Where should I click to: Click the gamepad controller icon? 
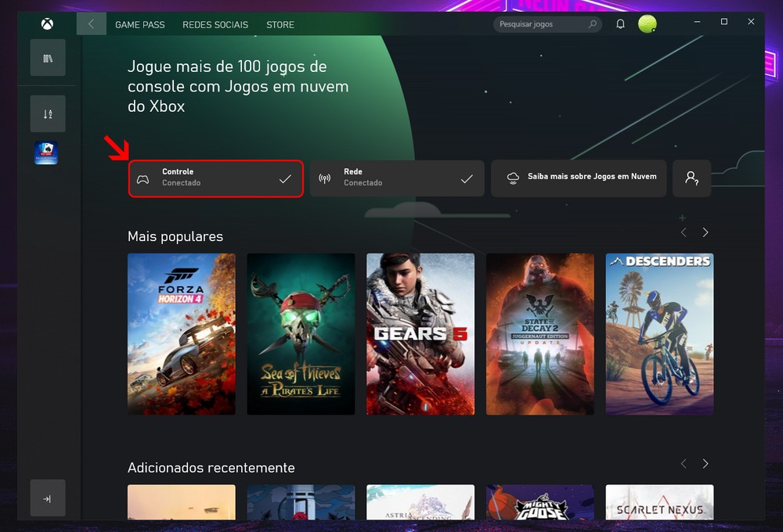143,179
